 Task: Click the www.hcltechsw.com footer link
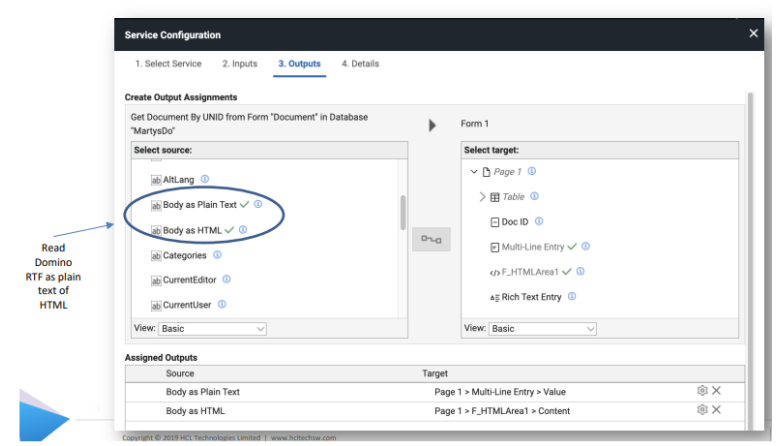(303, 438)
